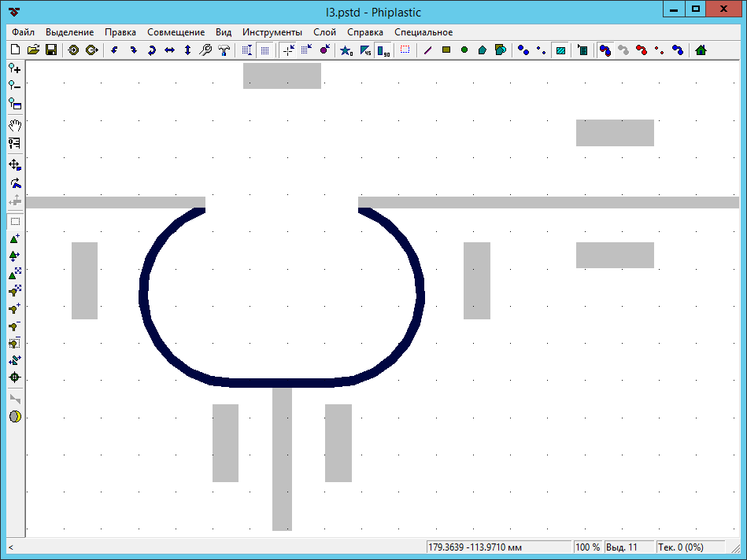Image resolution: width=747 pixels, height=560 pixels.
Task: Open the Совмещение menu
Action: point(176,32)
